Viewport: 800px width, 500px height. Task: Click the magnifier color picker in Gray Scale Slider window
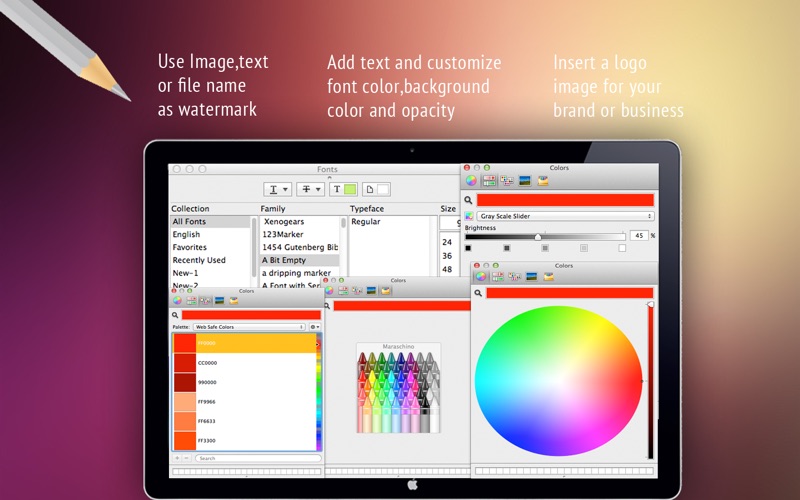[x=468, y=200]
